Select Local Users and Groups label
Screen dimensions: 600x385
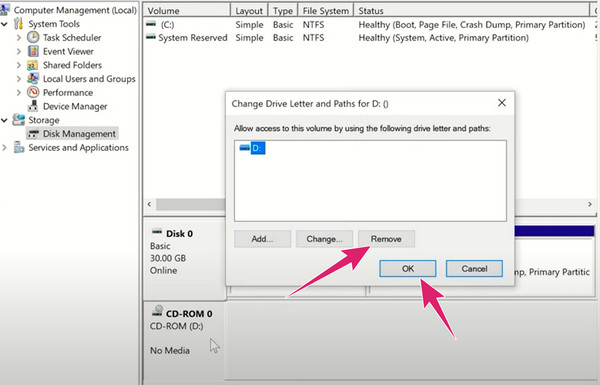89,79
